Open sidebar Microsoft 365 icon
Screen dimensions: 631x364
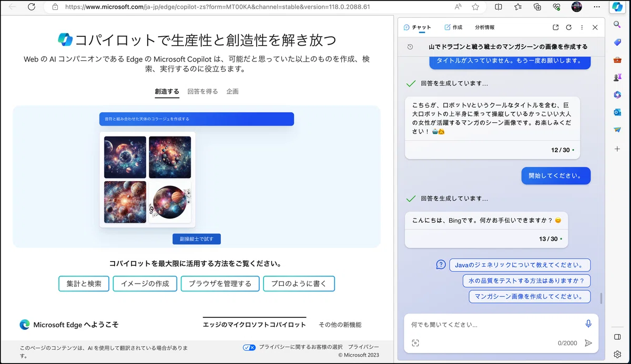(617, 95)
